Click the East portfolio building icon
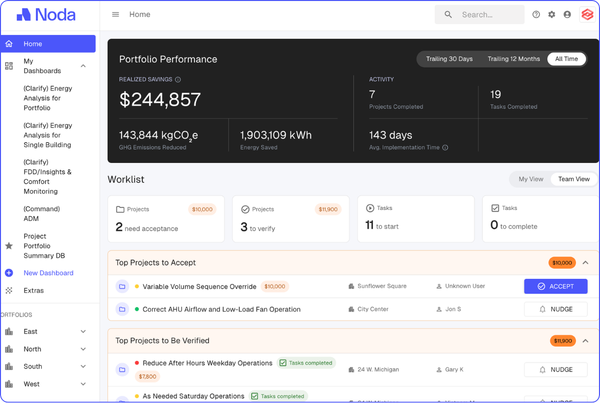This screenshot has height=403, width=600. click(x=9, y=331)
